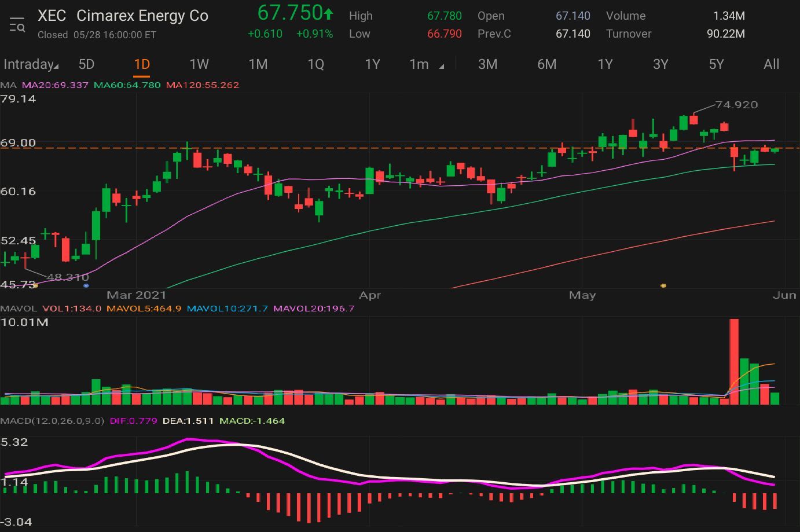The height and width of the screenshot is (532, 800).
Task: Switch to the 1W chart tab
Action: coord(199,64)
